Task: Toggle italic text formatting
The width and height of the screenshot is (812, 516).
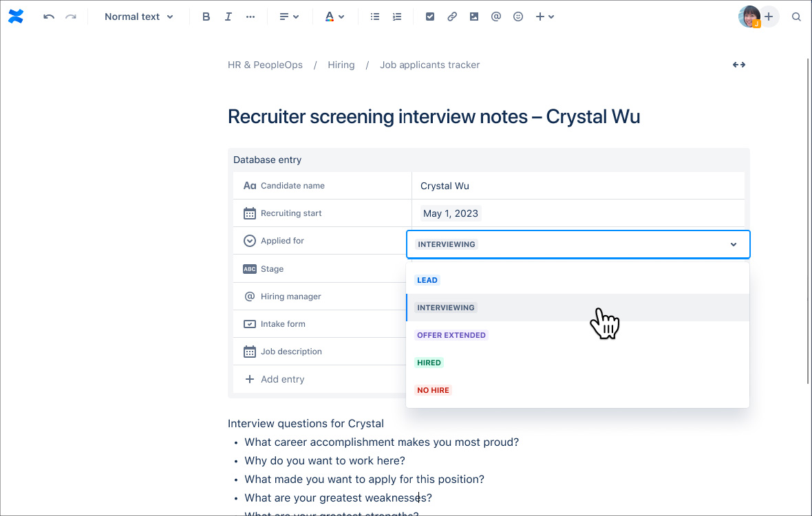Action: [x=228, y=17]
